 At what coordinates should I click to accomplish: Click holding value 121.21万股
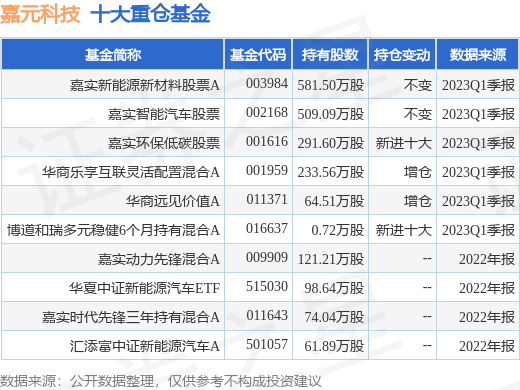(331, 259)
